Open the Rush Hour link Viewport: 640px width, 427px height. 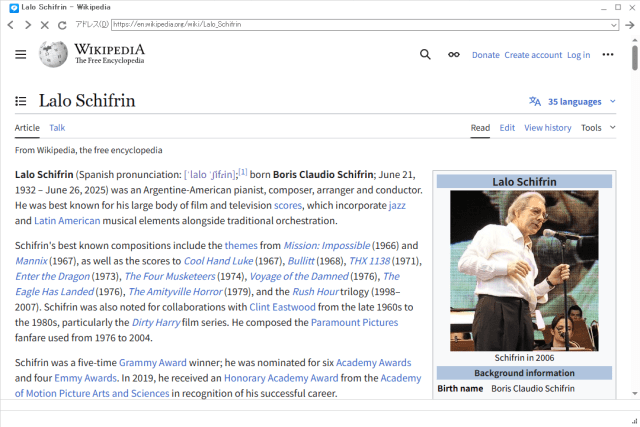coord(316,292)
